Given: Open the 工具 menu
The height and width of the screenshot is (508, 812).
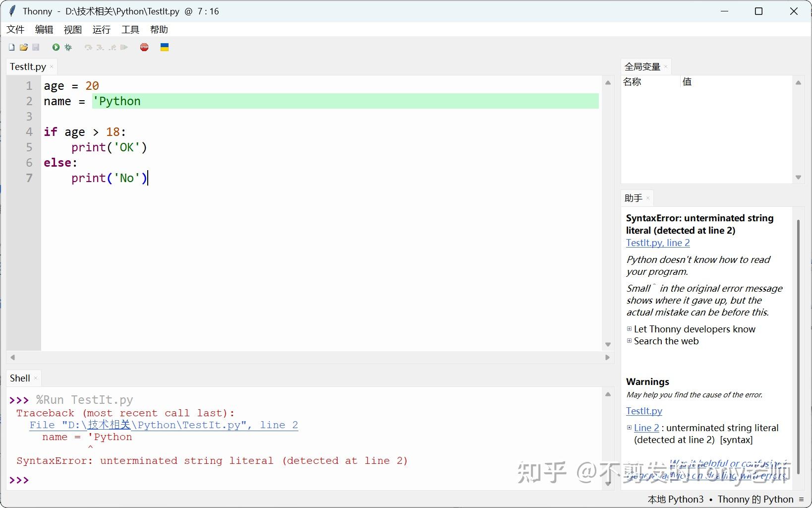Looking at the screenshot, I should 130,30.
